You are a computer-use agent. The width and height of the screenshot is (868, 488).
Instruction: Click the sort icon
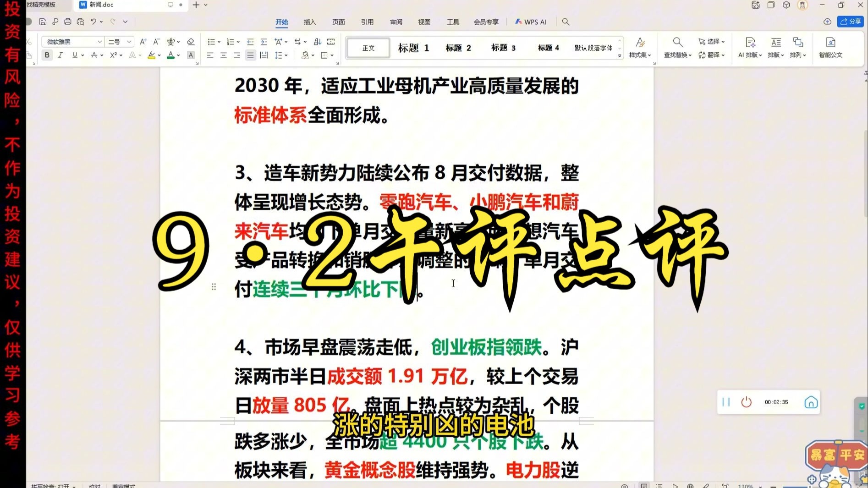pyautogui.click(x=317, y=42)
